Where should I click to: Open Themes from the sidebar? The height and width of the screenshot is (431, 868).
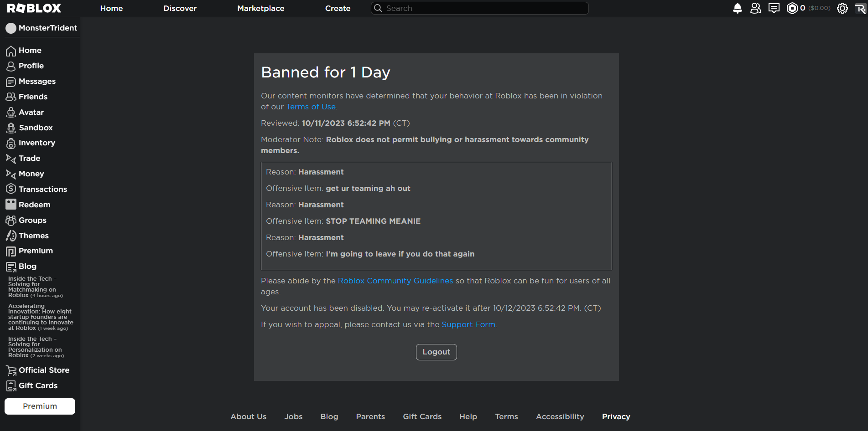(x=33, y=236)
